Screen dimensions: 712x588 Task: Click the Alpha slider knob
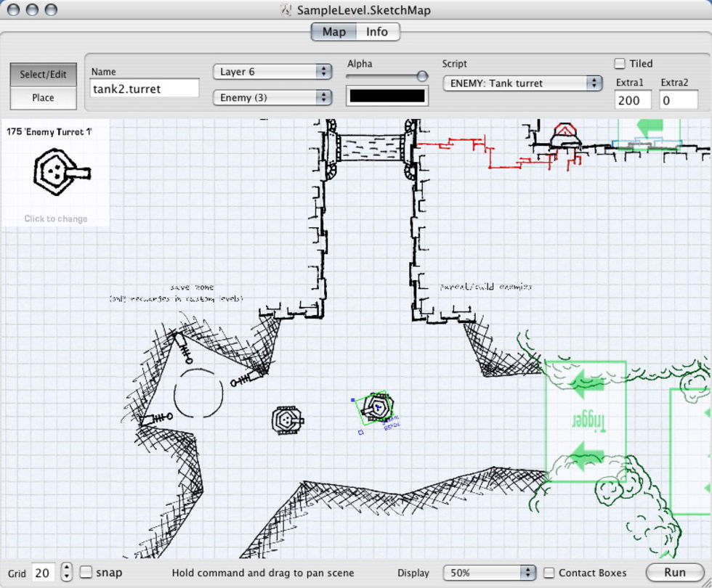421,75
